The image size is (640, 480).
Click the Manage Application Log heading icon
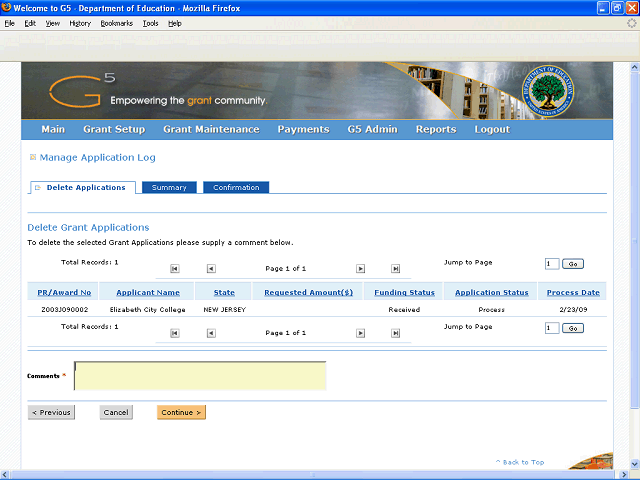click(x=33, y=157)
